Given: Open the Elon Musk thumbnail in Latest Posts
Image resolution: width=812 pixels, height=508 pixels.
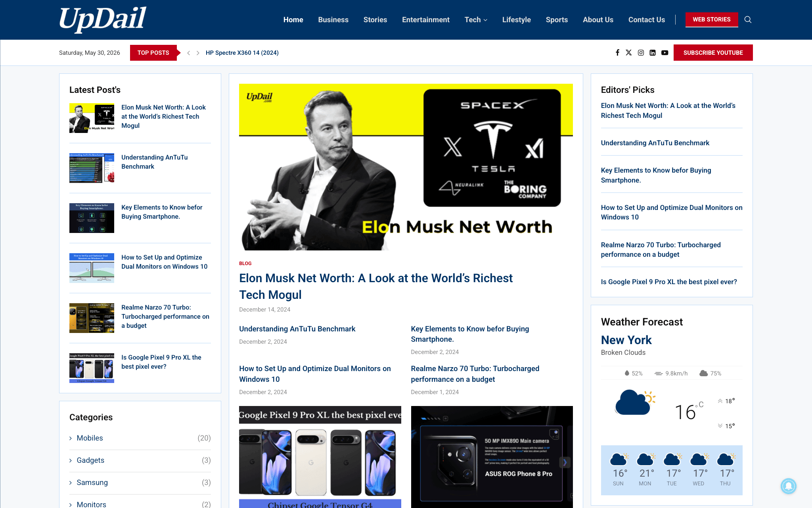Looking at the screenshot, I should point(92,118).
